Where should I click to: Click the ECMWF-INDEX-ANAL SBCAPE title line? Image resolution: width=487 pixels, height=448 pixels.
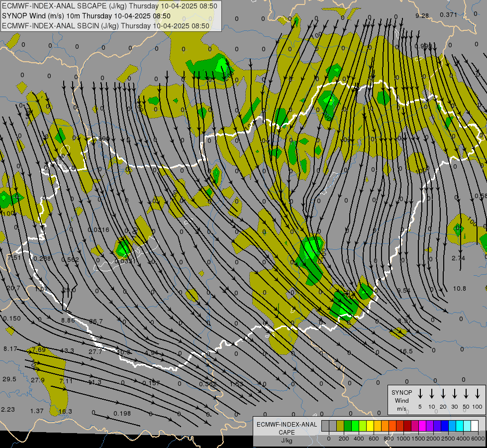(109, 6)
